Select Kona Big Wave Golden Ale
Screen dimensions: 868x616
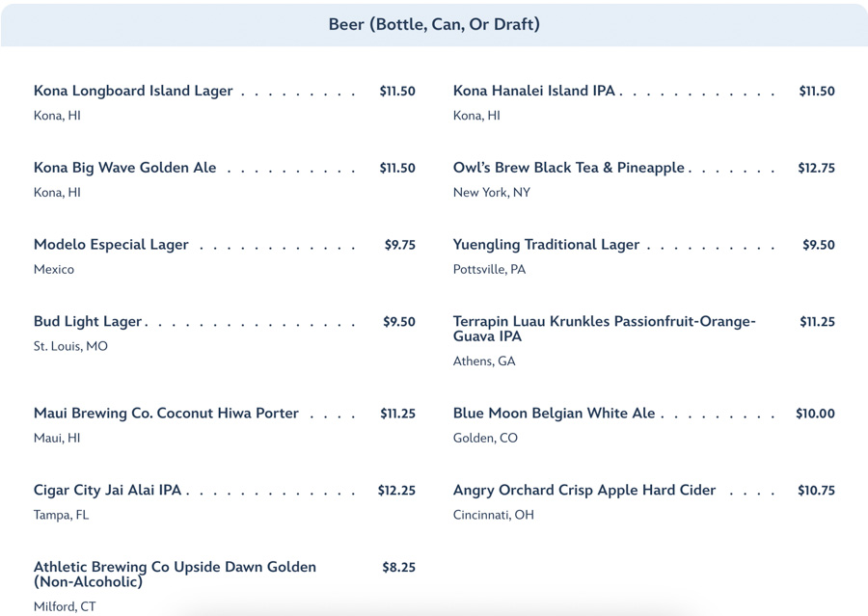click(x=125, y=168)
